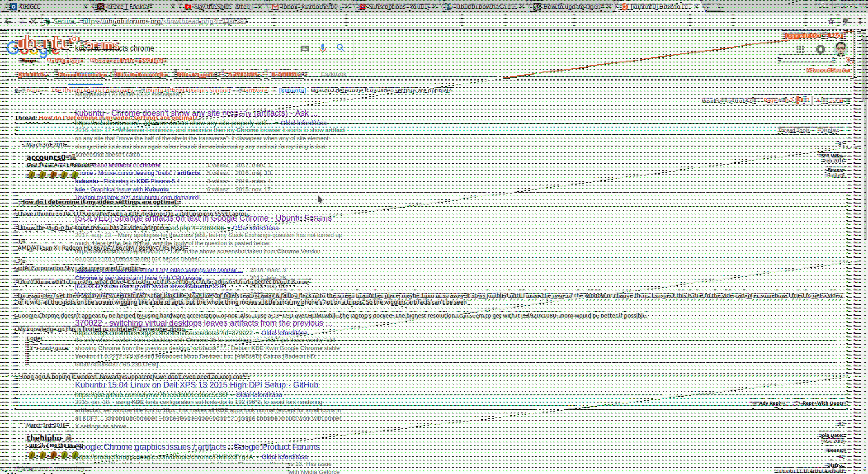Click the blue magnifier search icon
This screenshot has height=474, width=868.
click(340, 48)
